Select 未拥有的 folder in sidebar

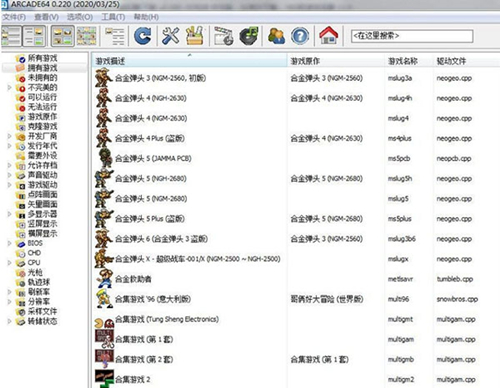[37, 78]
